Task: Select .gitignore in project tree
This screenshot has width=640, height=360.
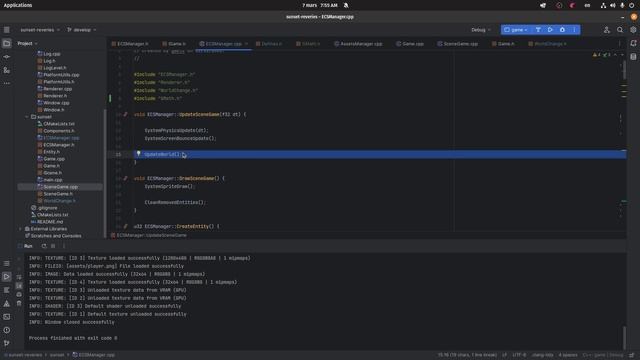Action: (44, 208)
